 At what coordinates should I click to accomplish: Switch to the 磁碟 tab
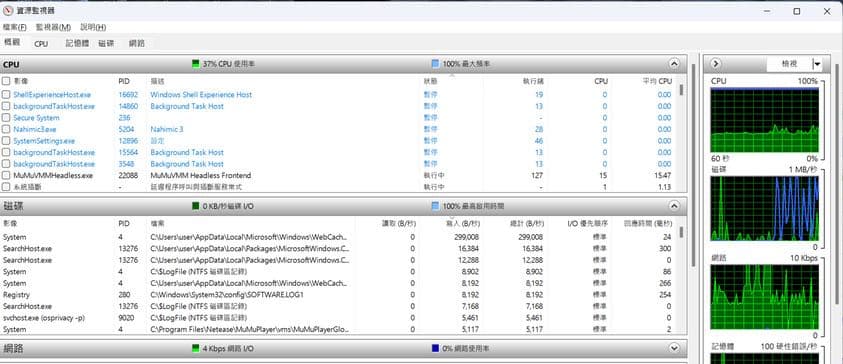(x=106, y=44)
